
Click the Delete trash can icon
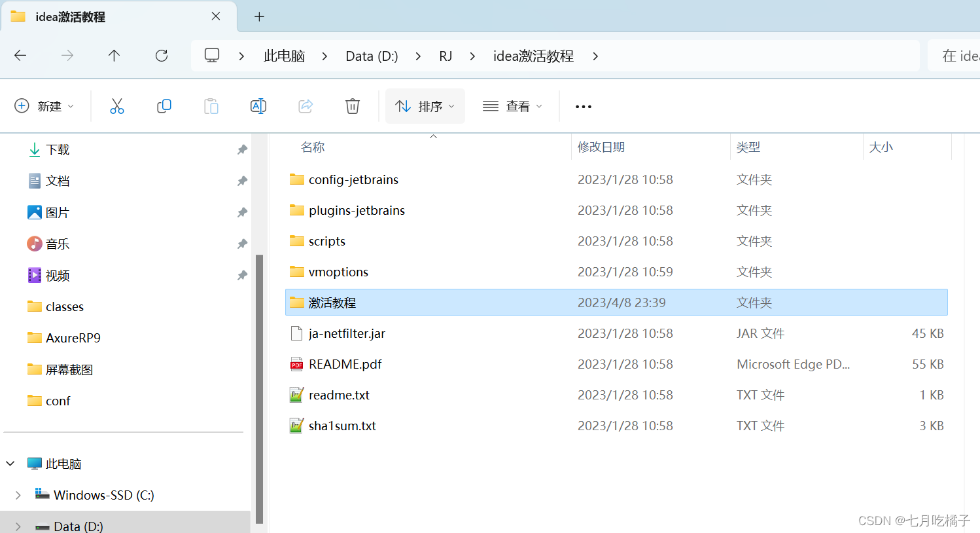pos(353,106)
